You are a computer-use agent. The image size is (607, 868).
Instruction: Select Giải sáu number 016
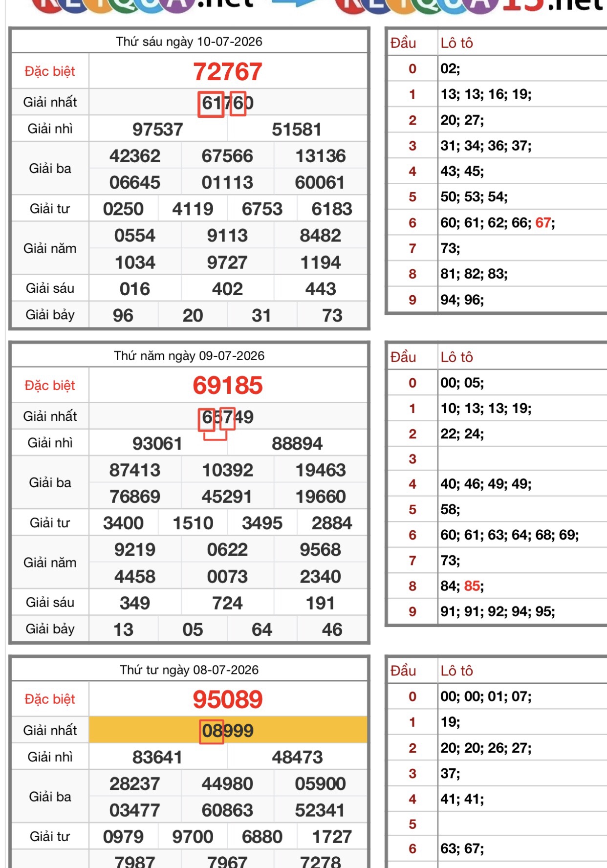[x=135, y=289]
